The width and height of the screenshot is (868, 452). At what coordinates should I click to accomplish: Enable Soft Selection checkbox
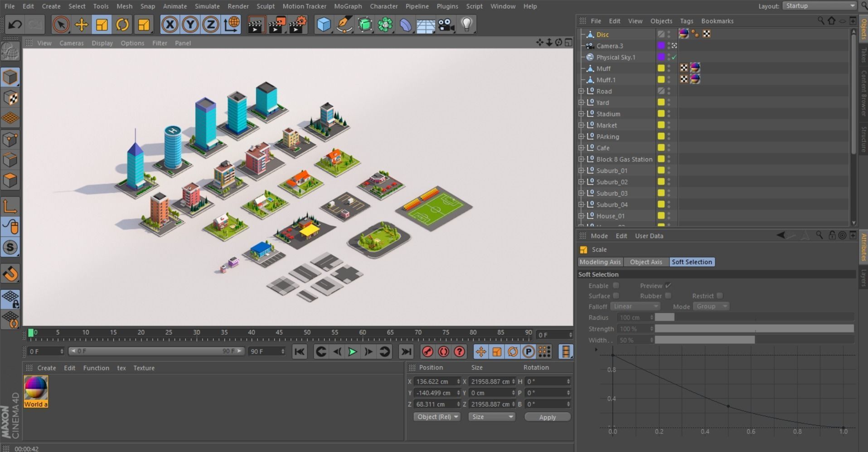(616, 286)
